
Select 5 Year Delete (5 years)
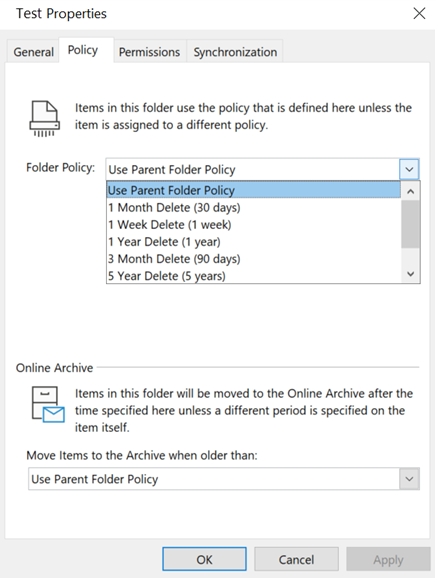pyautogui.click(x=253, y=276)
